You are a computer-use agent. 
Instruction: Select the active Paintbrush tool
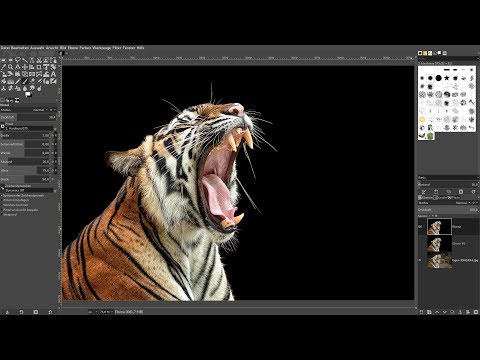(x=25, y=81)
